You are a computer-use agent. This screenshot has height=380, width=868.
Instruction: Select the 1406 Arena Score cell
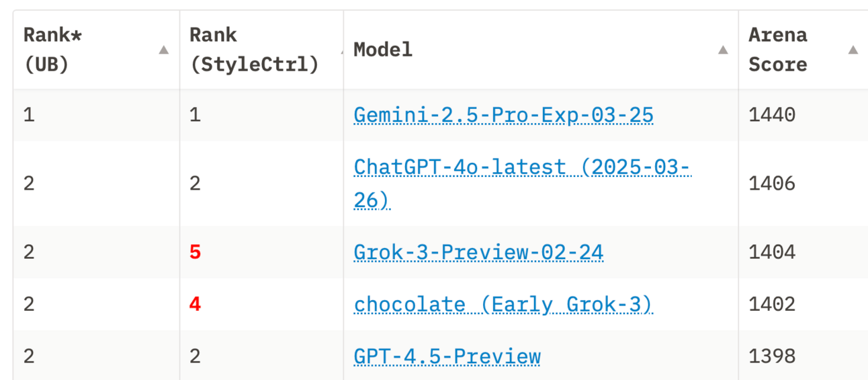tap(772, 184)
